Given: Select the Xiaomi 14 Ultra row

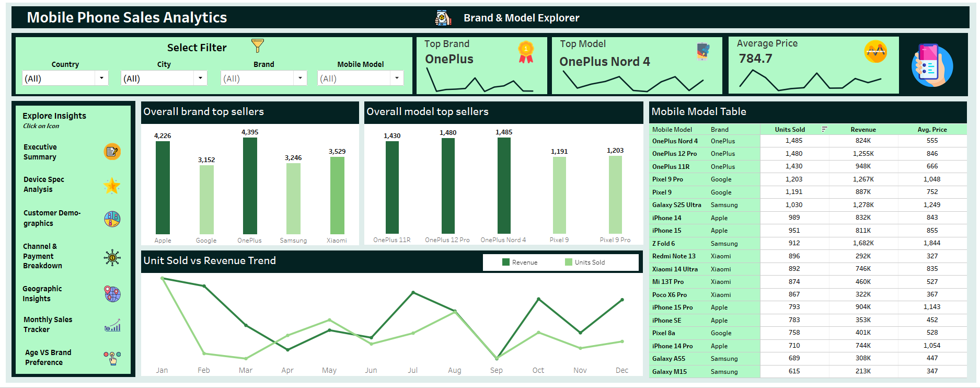Looking at the screenshot, I should [808, 269].
